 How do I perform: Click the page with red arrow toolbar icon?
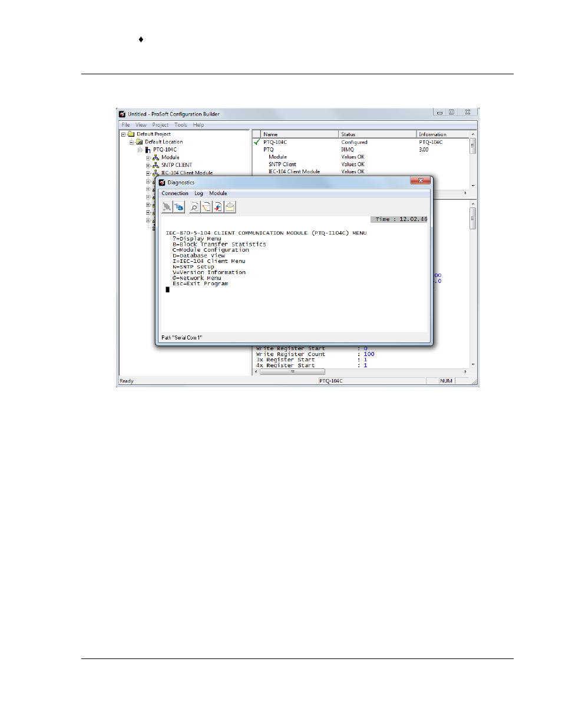(x=218, y=207)
